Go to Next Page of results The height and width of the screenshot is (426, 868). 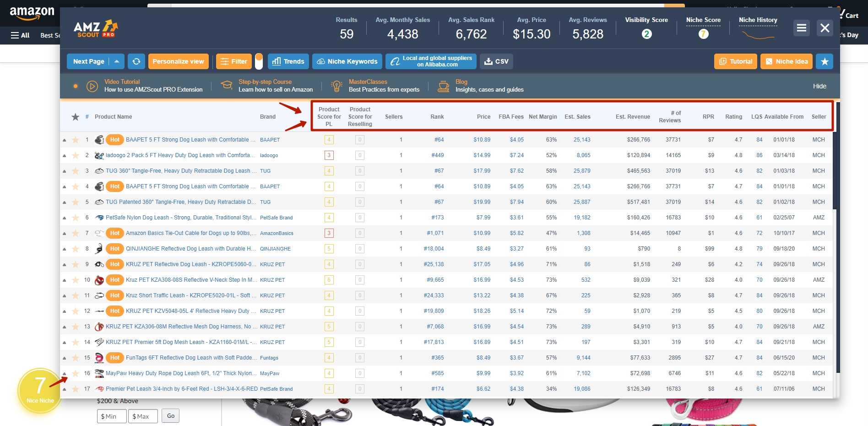[88, 61]
